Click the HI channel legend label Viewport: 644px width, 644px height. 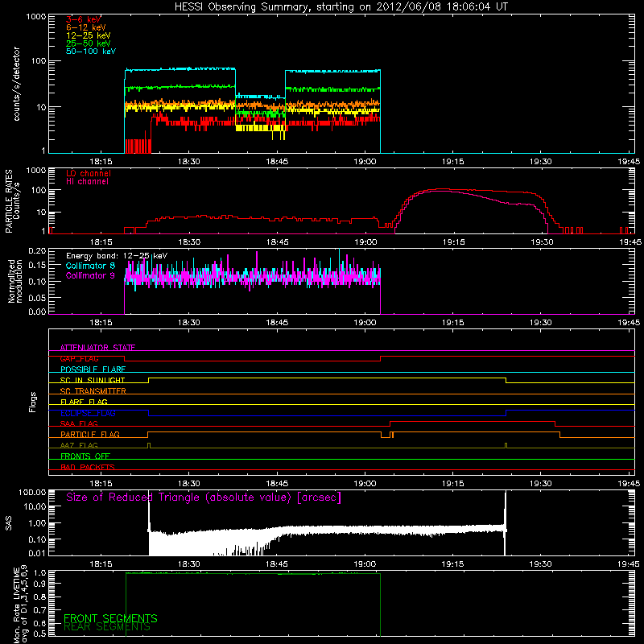tap(87, 182)
